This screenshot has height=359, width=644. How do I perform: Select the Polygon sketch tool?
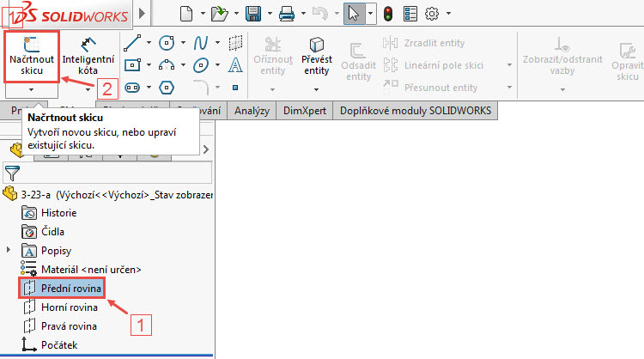point(167,87)
